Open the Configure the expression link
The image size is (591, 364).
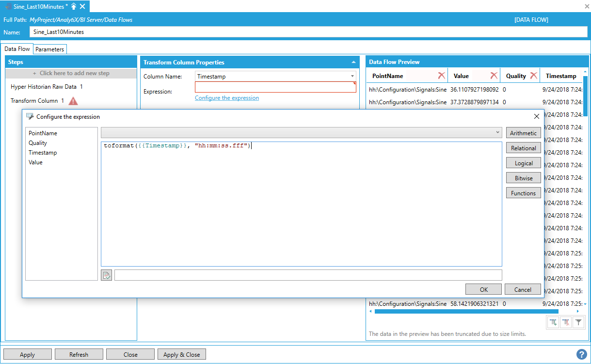point(226,98)
